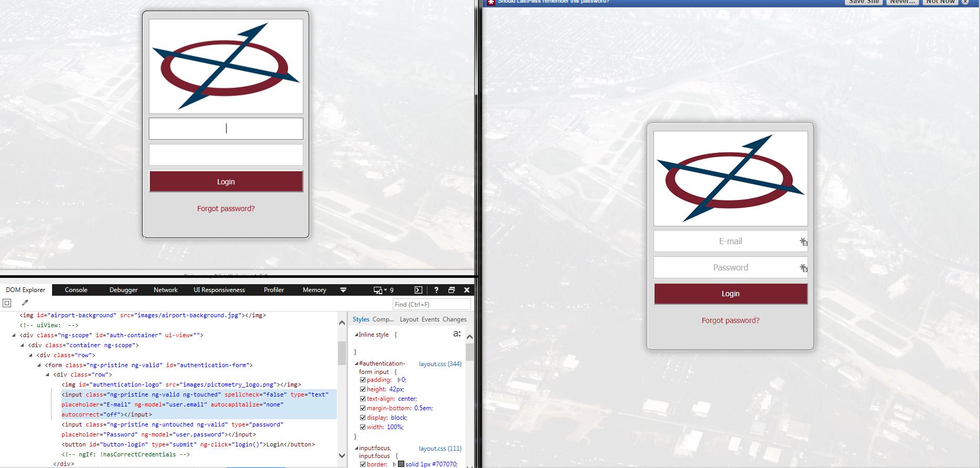Collapse the #authentication-form input rule
The width and height of the screenshot is (980, 468).
[x=356, y=363]
